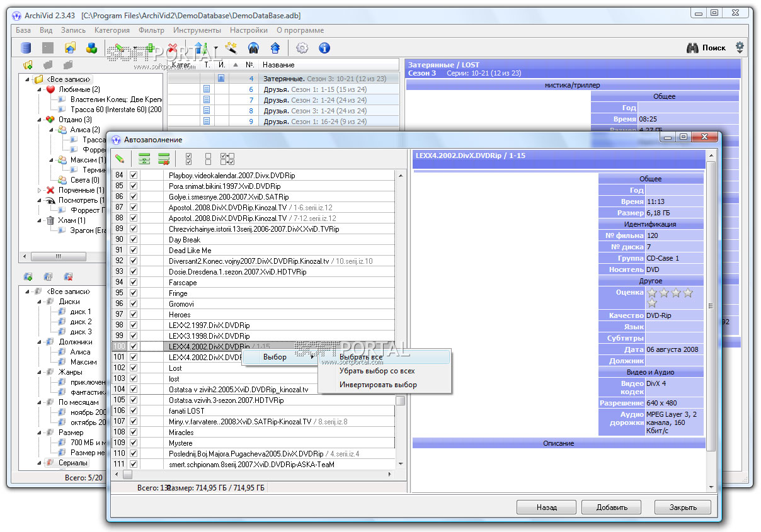The image size is (761, 532).
Task: Toggle checkbox for Farscape row 94
Action: click(x=133, y=282)
